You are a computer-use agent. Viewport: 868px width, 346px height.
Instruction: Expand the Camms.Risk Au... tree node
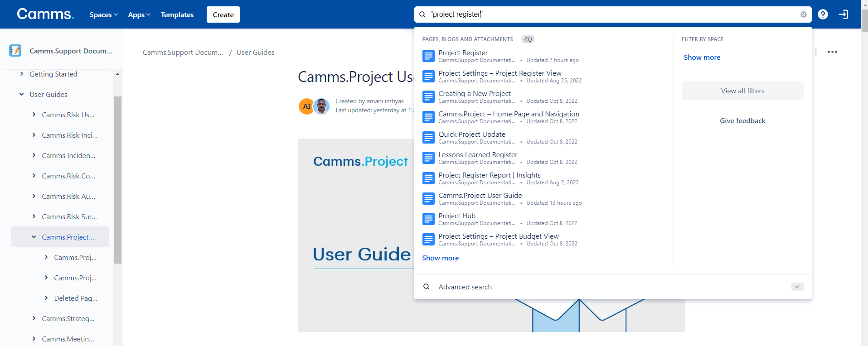click(34, 196)
